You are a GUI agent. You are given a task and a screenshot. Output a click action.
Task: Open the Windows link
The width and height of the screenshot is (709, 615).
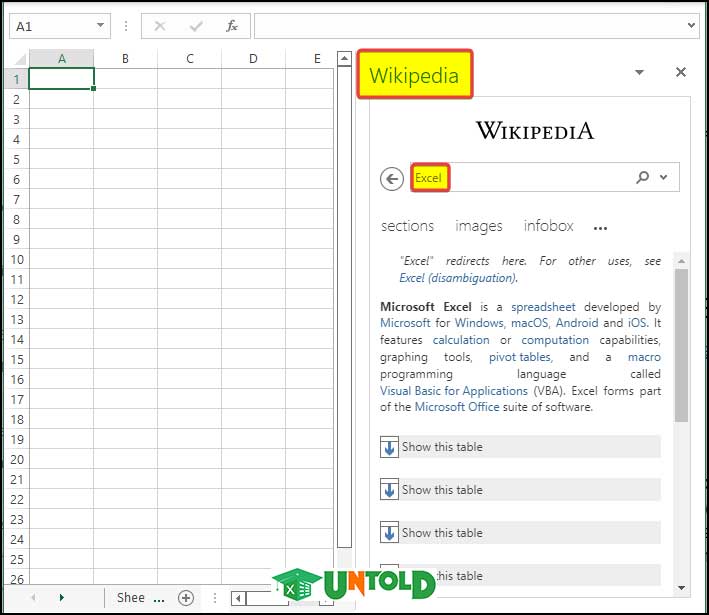tap(480, 323)
